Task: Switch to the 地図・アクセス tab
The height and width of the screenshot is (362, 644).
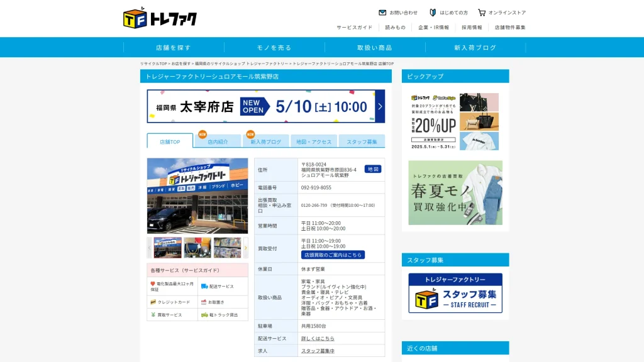Action: click(314, 141)
